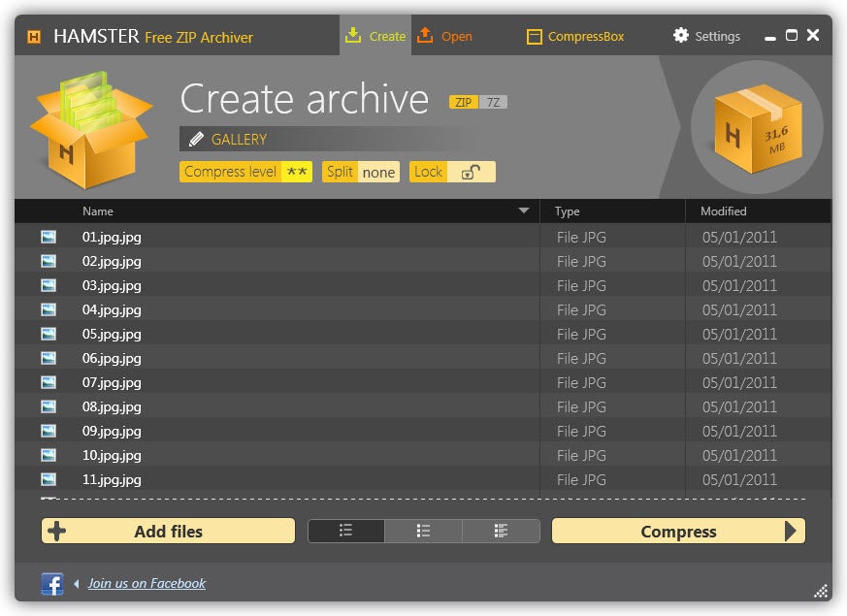Switch to the Create tab
Image resolution: width=847 pixels, height=616 pixels.
pos(375,36)
